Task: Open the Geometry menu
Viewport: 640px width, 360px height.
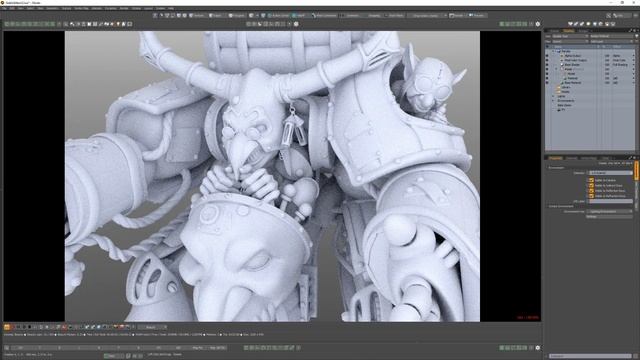Action: pyautogui.click(x=52, y=8)
